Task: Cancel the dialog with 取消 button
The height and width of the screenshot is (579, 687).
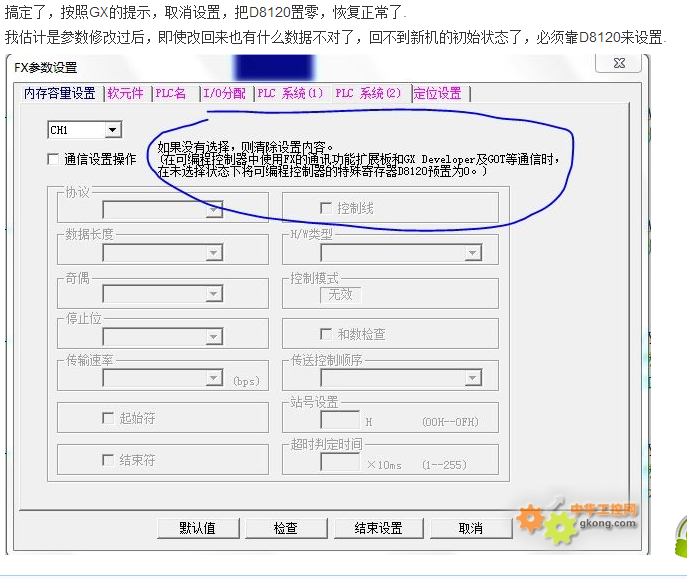Action: pos(471,528)
